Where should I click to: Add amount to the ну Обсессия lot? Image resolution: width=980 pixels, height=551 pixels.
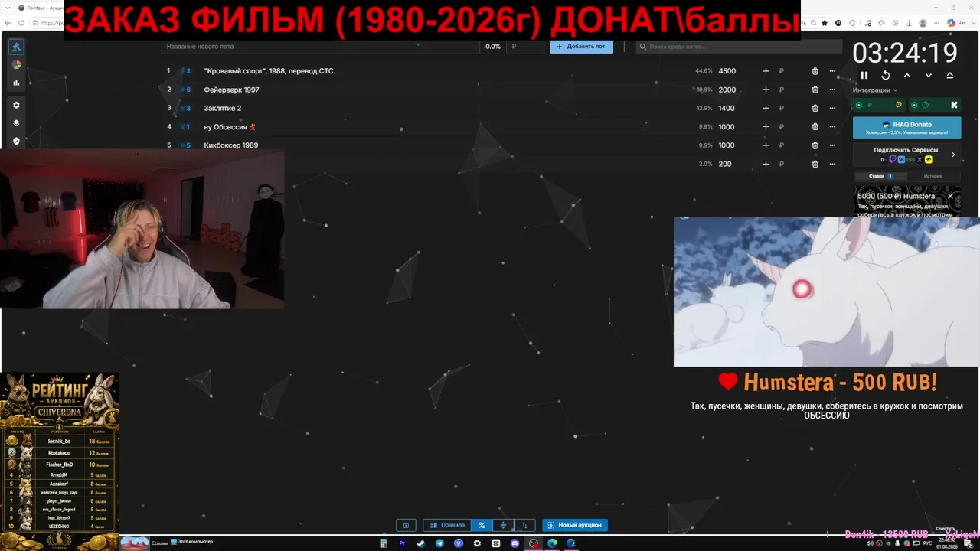click(766, 126)
